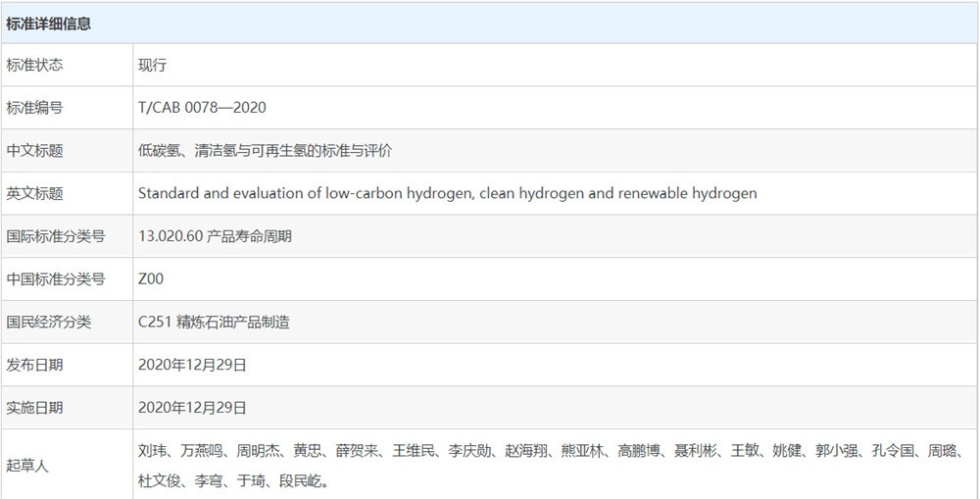
Task: Click the 标准状态 label cell
Action: click(x=35, y=65)
